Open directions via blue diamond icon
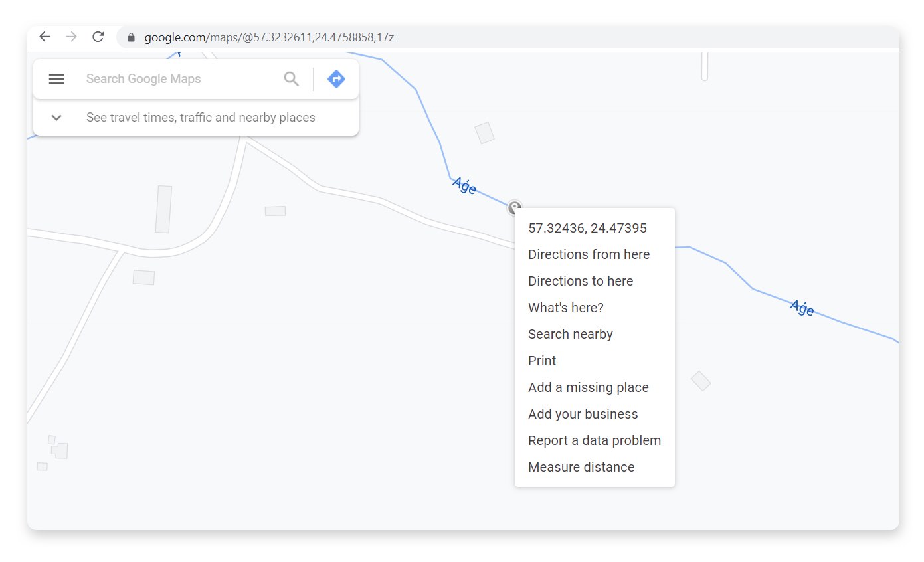Viewport: 924px width, 562px height. (336, 79)
